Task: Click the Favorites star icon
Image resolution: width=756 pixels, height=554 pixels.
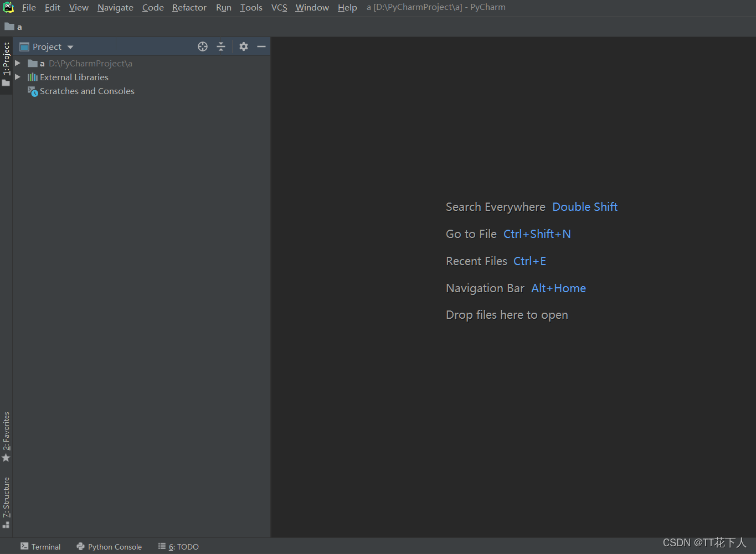Action: (6, 458)
